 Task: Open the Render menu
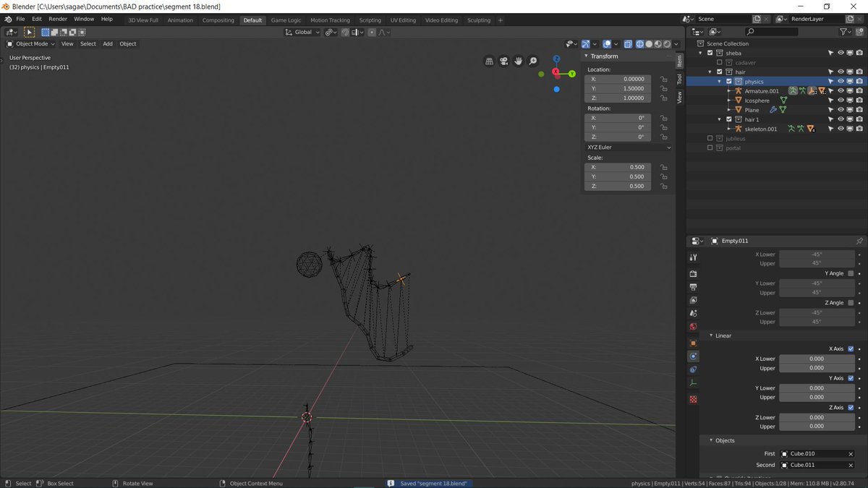pyautogui.click(x=58, y=19)
